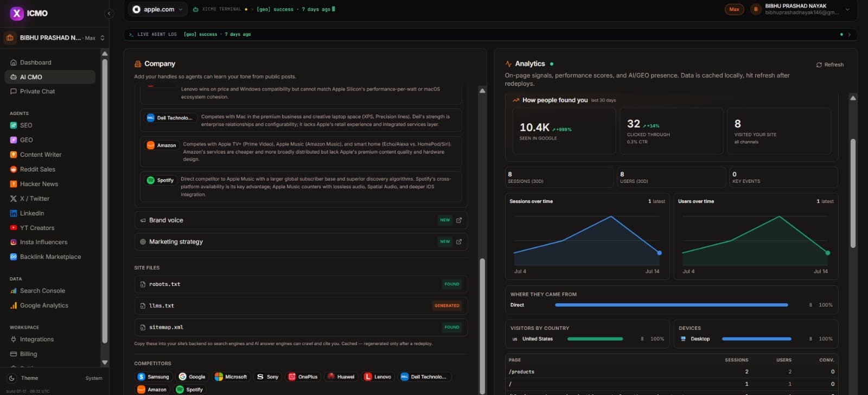The width and height of the screenshot is (868, 395).
Task: Click the 32 Clicked Through card
Action: pos(671,131)
